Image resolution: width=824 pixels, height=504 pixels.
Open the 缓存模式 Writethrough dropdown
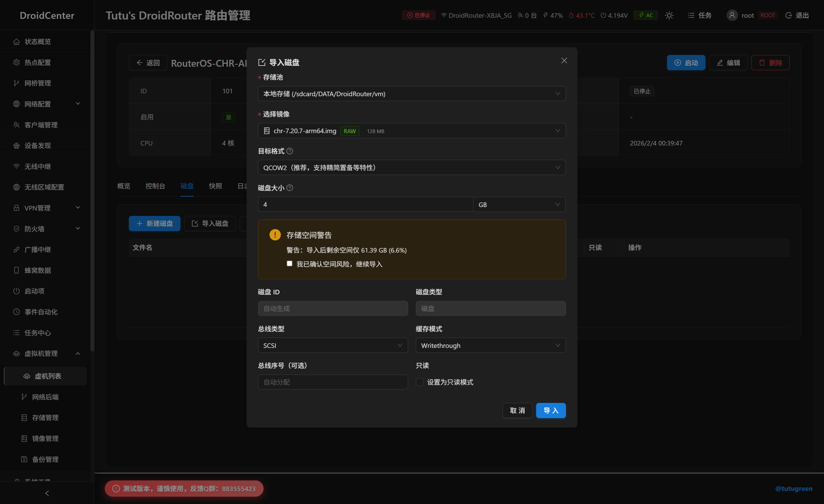pos(490,345)
